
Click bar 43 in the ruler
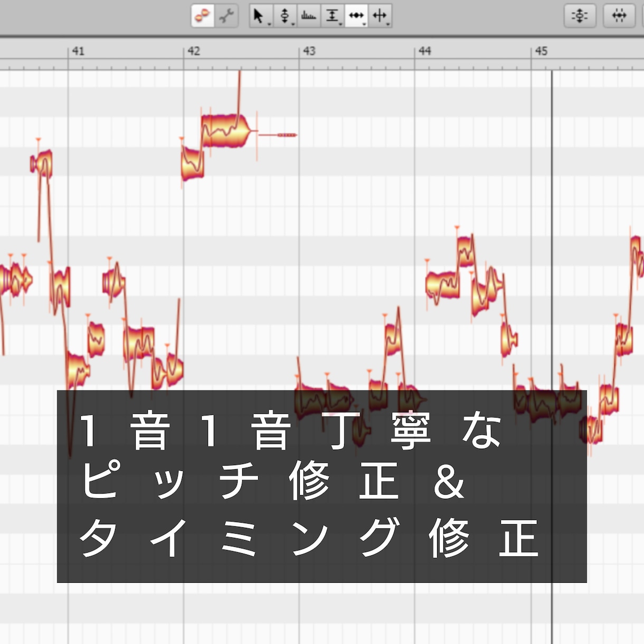click(x=309, y=51)
